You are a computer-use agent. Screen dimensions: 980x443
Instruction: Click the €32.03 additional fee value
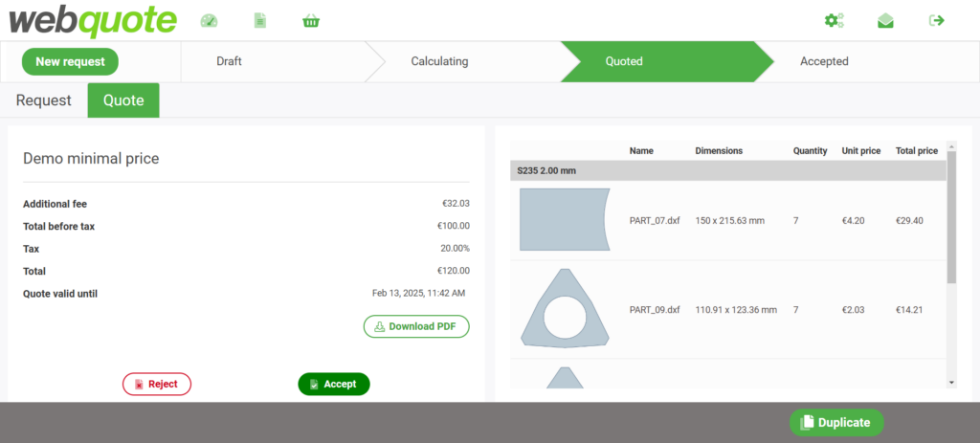pos(456,204)
